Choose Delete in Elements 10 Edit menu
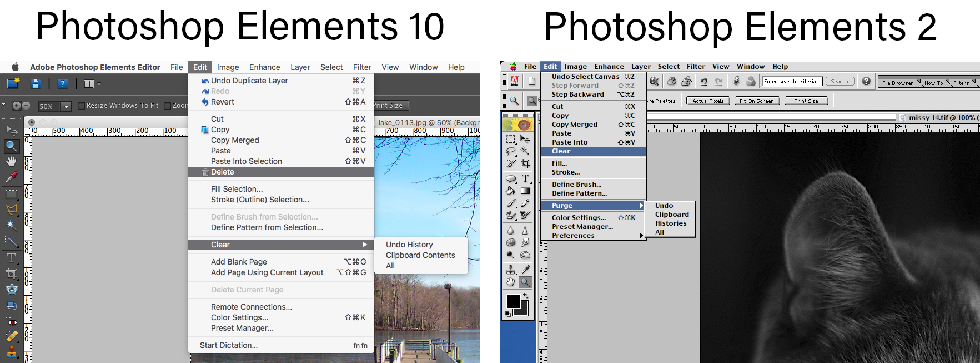 pos(281,172)
